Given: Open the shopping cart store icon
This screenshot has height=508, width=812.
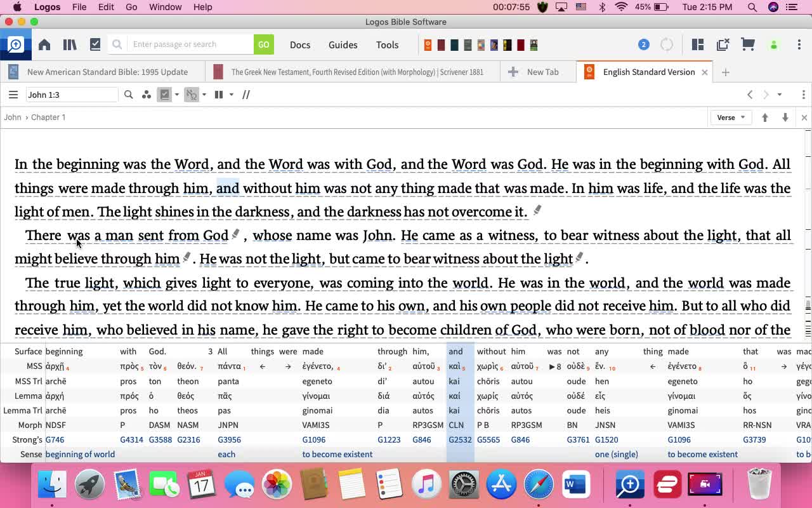Looking at the screenshot, I should click(x=748, y=44).
